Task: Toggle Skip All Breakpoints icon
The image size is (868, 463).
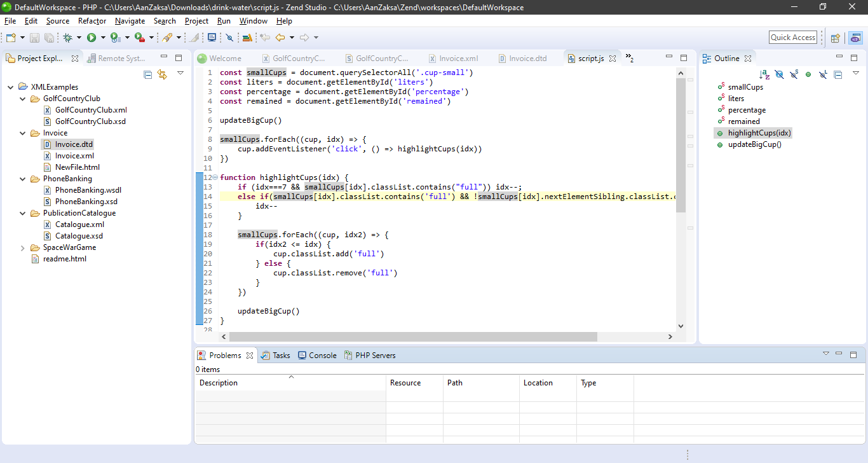Action: pyautogui.click(x=229, y=38)
